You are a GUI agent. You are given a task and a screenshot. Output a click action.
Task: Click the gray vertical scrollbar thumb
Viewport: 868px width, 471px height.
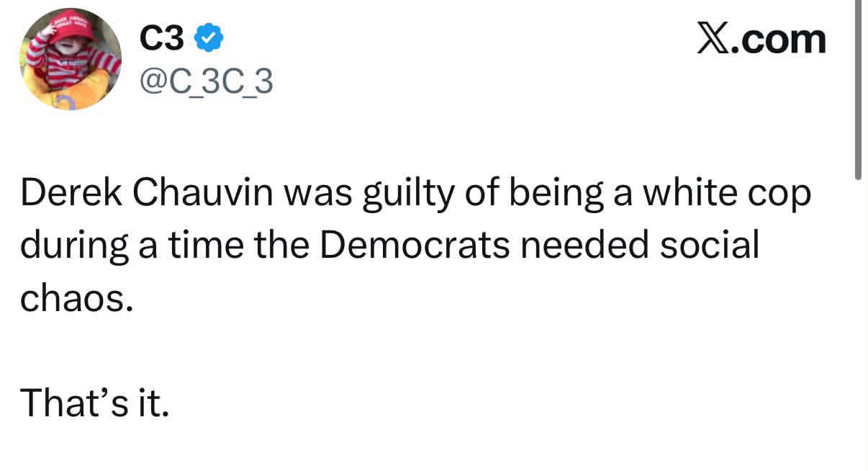pos(857,89)
